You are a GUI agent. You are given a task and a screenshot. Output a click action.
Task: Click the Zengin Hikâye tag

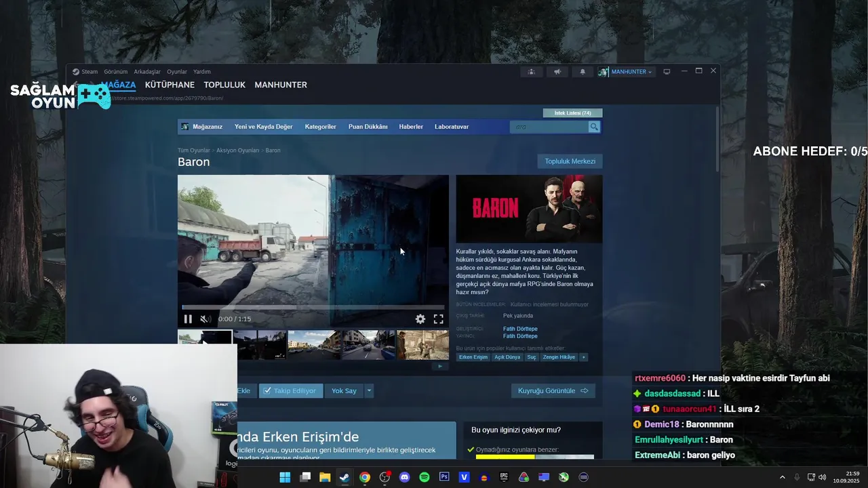click(559, 357)
